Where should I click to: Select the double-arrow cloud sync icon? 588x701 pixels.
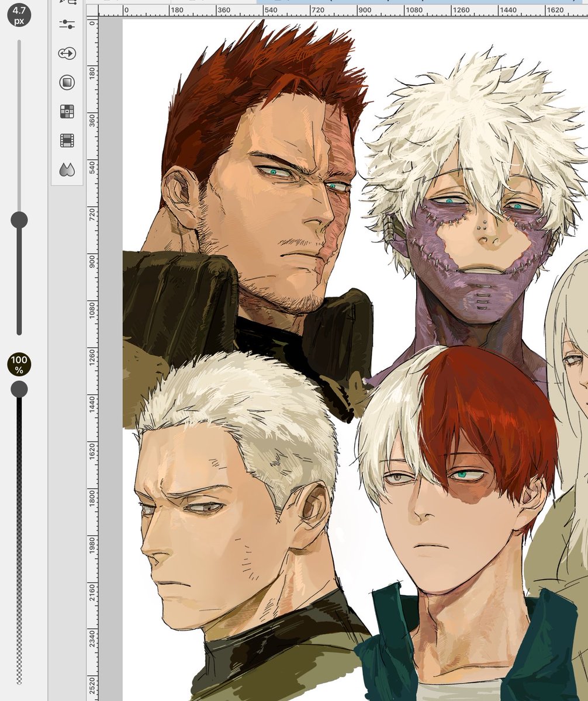(x=67, y=53)
